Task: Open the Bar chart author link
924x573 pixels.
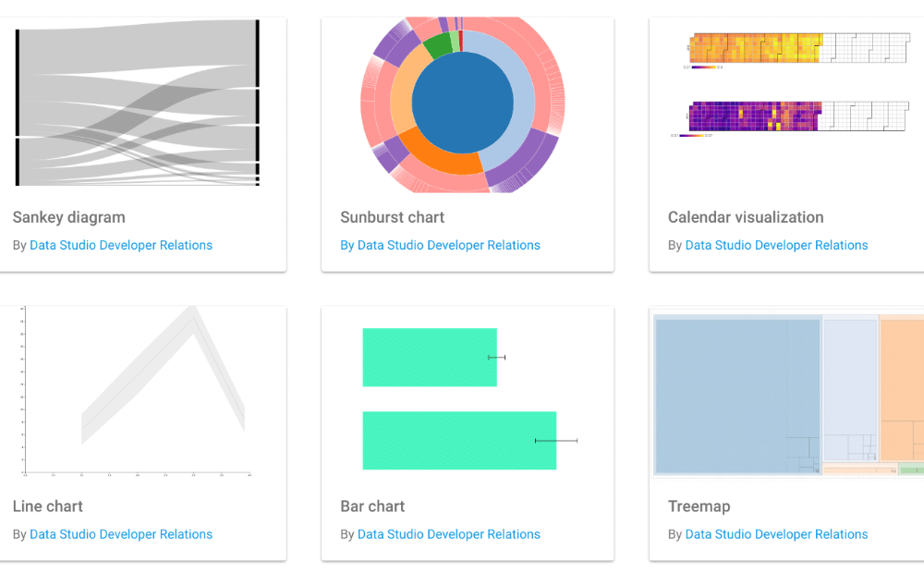Action: pos(448,534)
